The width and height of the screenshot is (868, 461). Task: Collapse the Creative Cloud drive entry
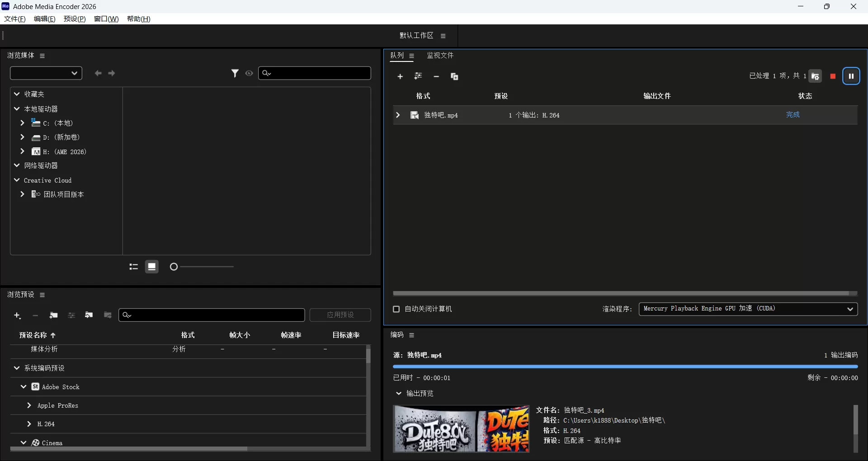point(16,180)
